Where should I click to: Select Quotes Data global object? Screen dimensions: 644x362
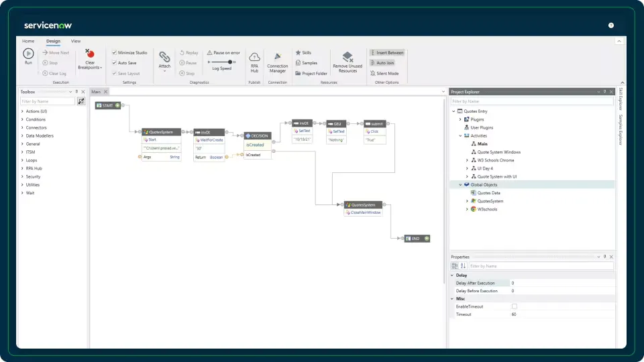tap(488, 193)
